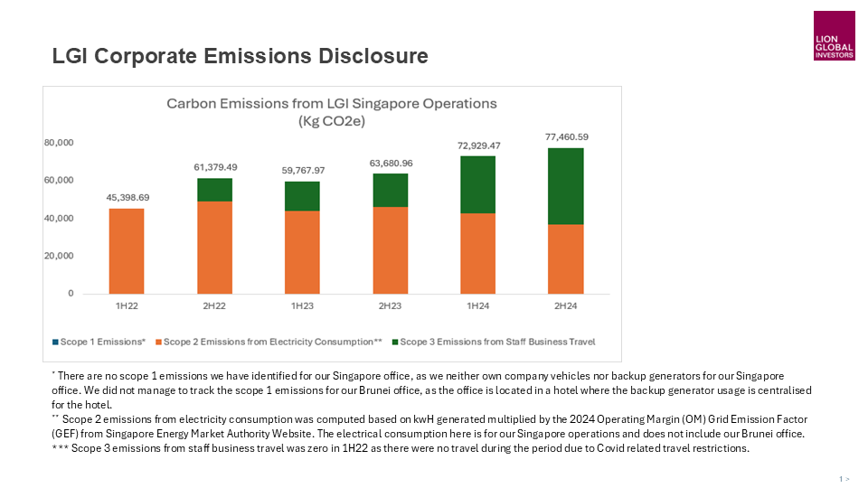Viewport: 868px width, 488px height.
Task: Select the data label 63,680.96
Action: point(391,164)
